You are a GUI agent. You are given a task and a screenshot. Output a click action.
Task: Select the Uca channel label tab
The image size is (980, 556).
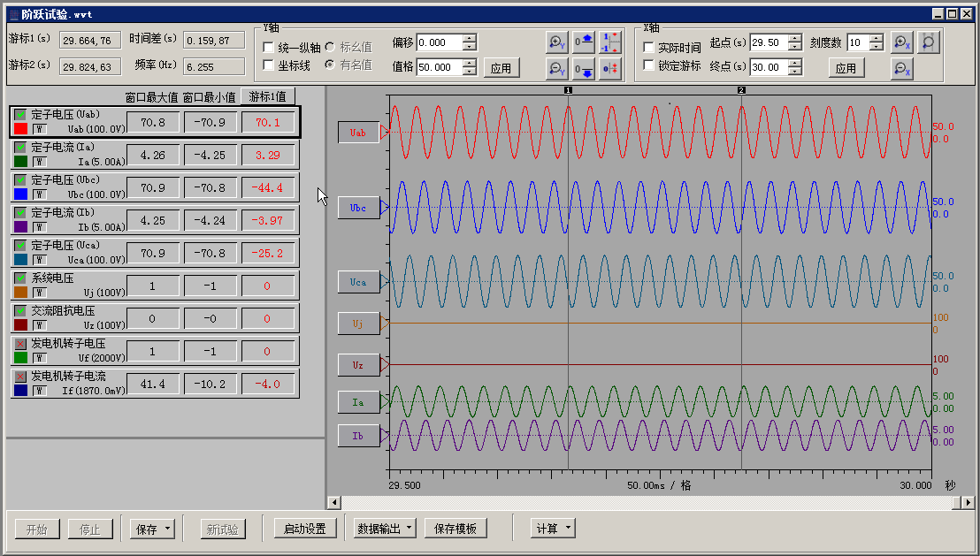click(x=358, y=282)
